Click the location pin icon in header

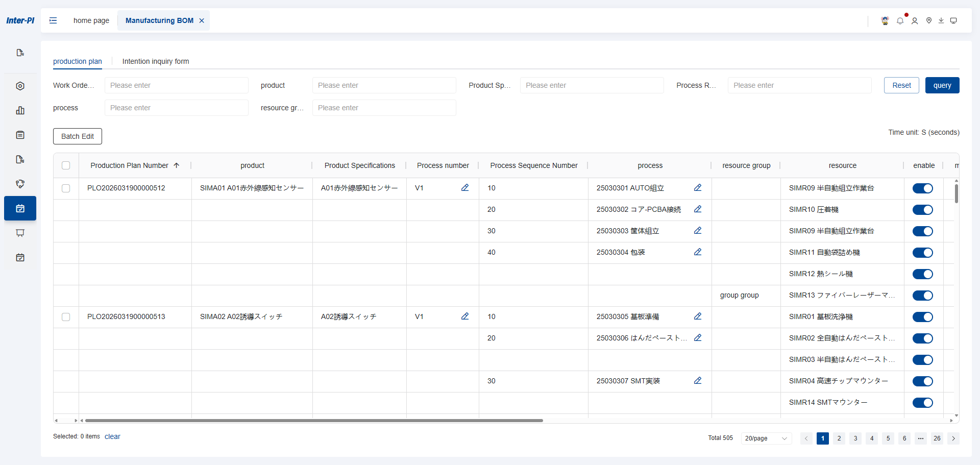[x=929, y=20]
